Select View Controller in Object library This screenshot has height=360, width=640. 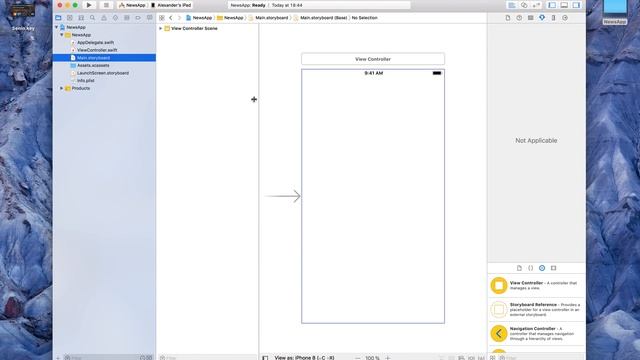point(537,286)
